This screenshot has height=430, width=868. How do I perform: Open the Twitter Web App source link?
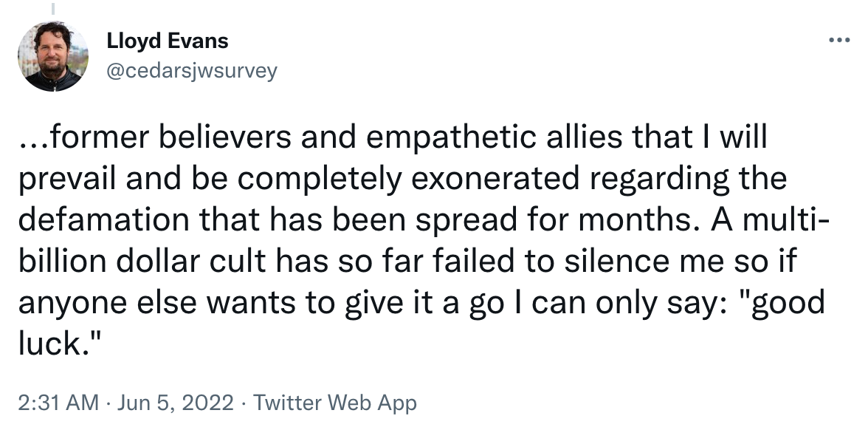point(335,403)
